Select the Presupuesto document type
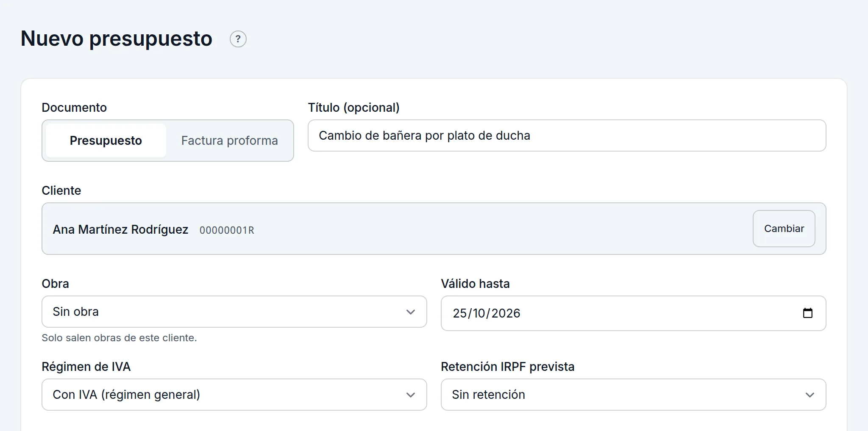 click(x=106, y=141)
